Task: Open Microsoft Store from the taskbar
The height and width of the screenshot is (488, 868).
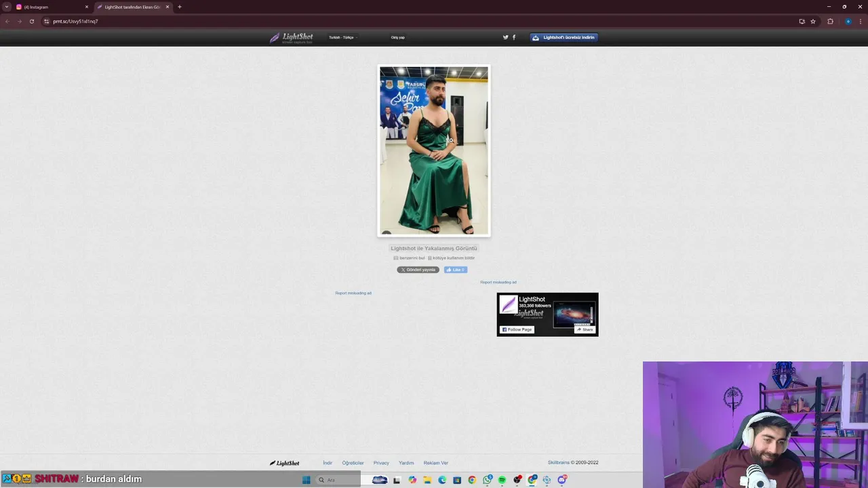Action: click(457, 480)
